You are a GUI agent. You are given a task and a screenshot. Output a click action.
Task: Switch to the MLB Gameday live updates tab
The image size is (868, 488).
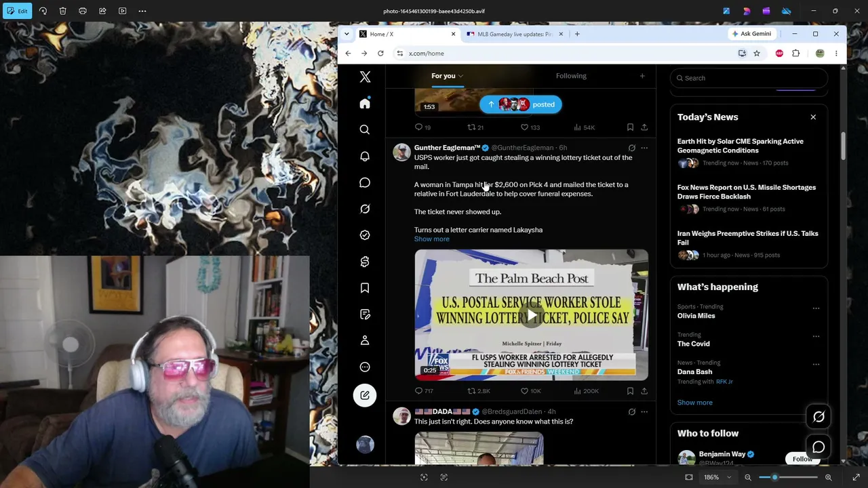click(513, 34)
